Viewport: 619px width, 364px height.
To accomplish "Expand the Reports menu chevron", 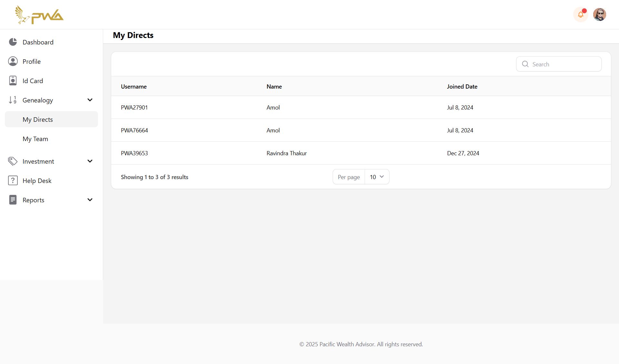I will (90, 200).
